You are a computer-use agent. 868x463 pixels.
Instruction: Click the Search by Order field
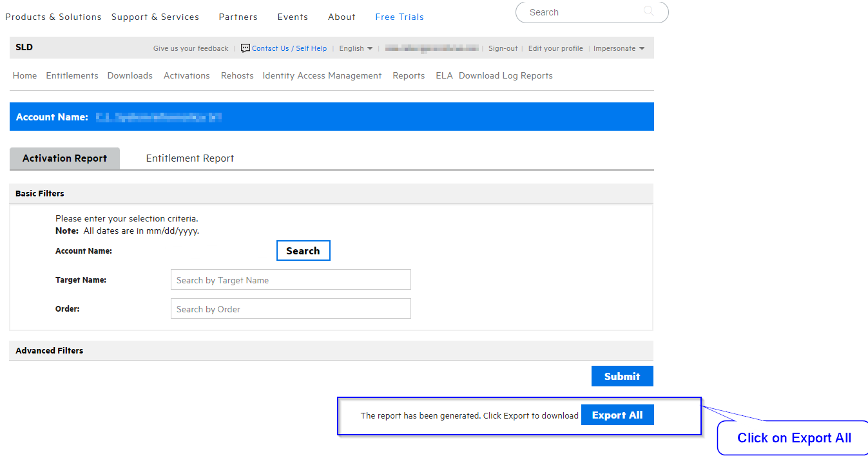click(290, 308)
